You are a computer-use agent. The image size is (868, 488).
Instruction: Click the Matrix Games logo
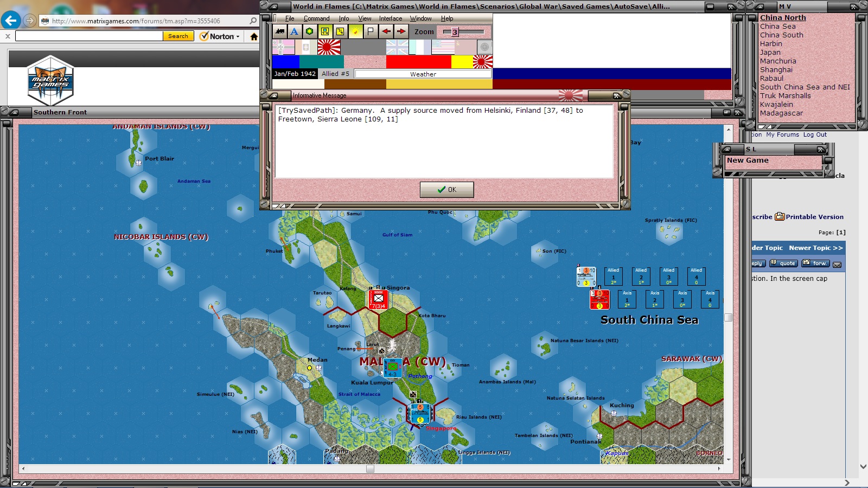click(x=50, y=80)
